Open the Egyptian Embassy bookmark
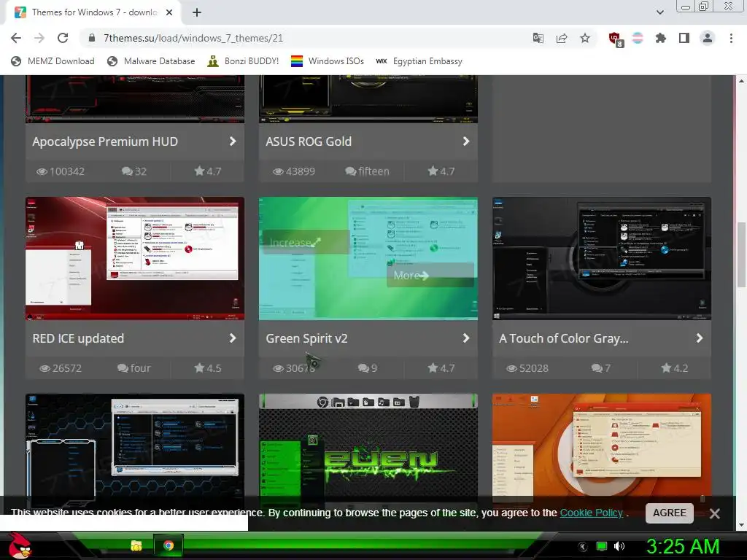This screenshot has width=747, height=560. click(419, 61)
